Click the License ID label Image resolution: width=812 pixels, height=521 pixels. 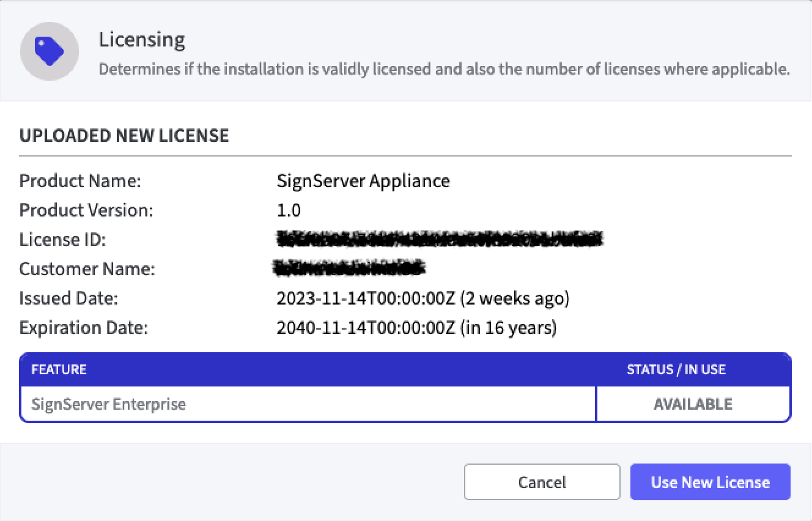tap(62, 240)
